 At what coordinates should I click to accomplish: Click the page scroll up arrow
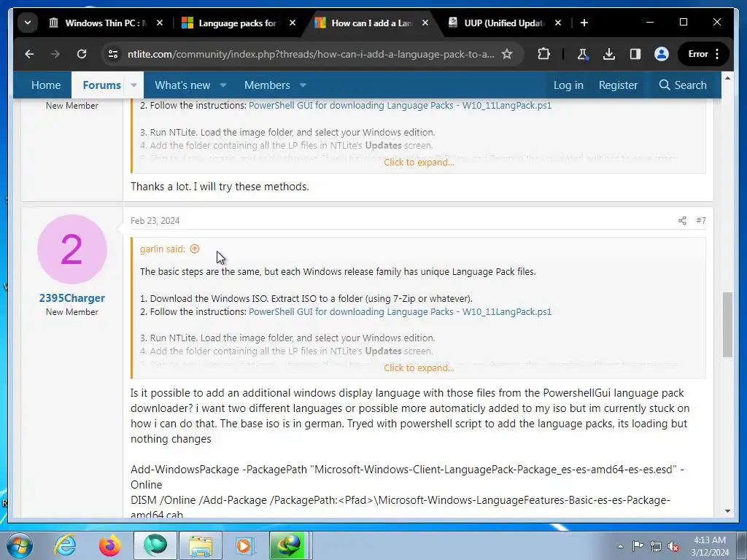coord(727,77)
